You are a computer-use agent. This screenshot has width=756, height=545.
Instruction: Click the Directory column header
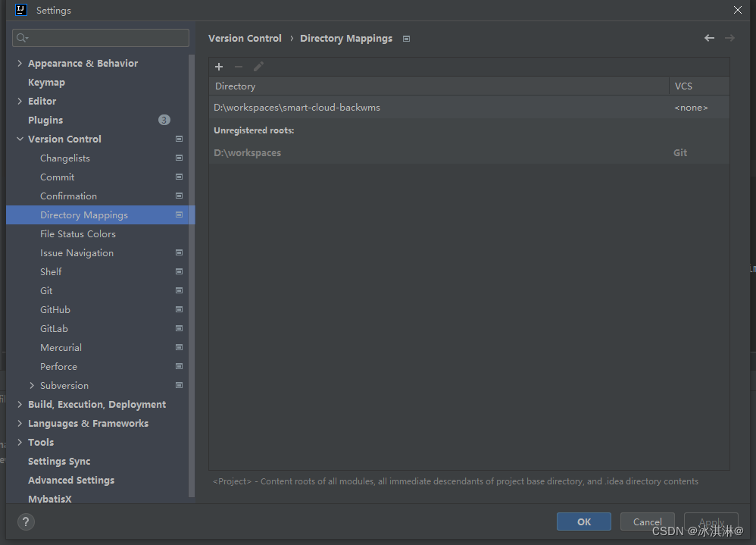pos(439,86)
